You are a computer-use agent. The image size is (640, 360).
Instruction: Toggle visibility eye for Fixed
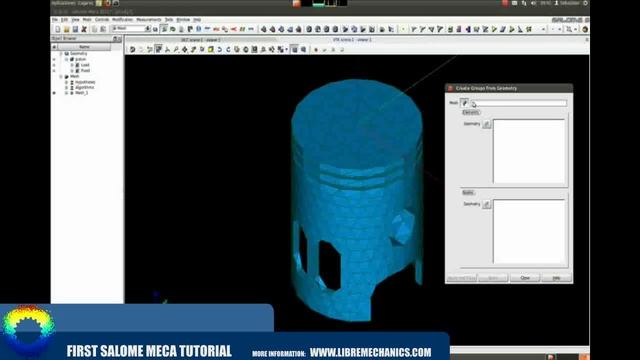coord(54,71)
